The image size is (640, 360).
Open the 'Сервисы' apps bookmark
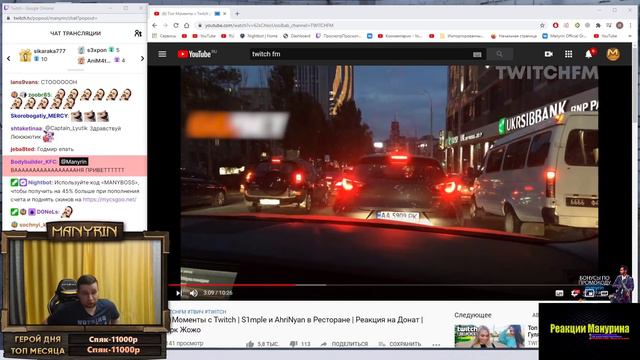164,36
